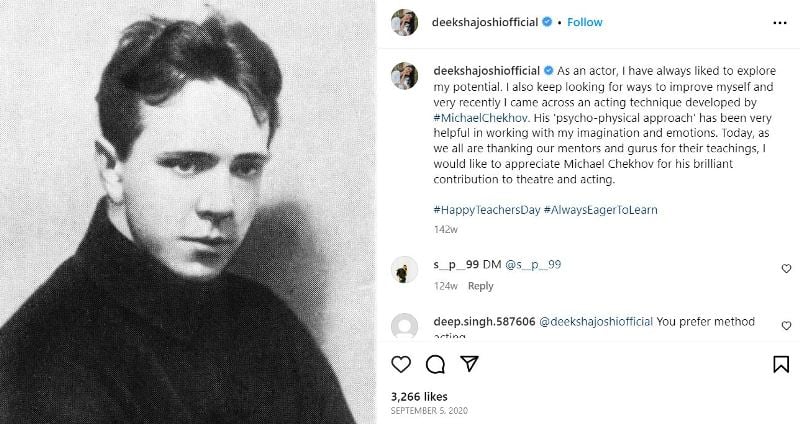The height and width of the screenshot is (424, 800).
Task: Like the s__p__99 comment
Action: tap(786, 269)
